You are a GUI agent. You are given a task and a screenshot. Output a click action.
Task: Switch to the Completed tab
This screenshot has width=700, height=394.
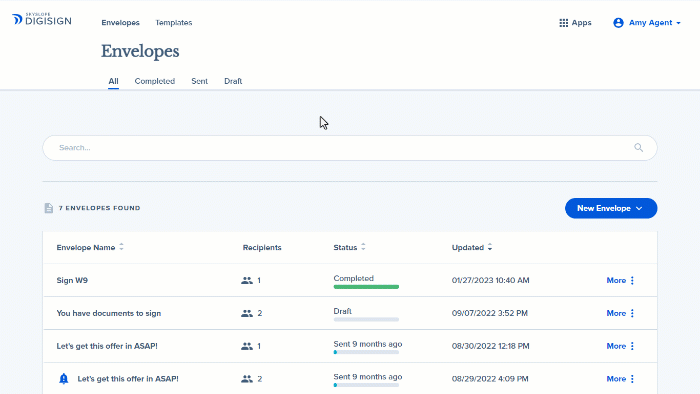[x=154, y=81]
